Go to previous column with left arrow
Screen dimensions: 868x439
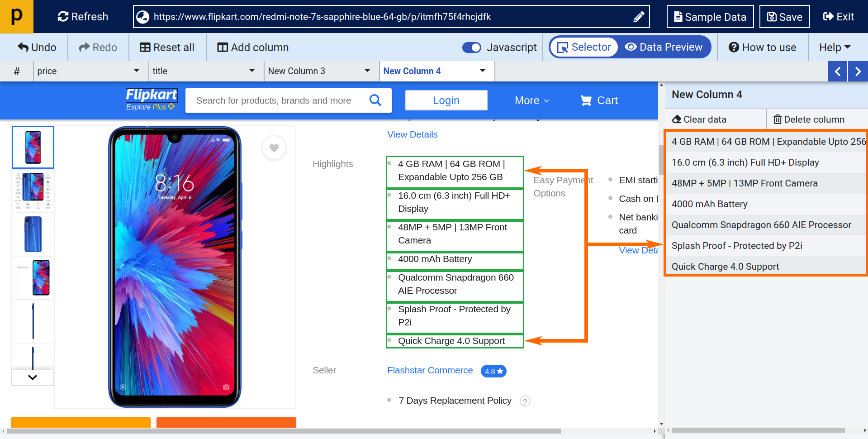pos(838,72)
